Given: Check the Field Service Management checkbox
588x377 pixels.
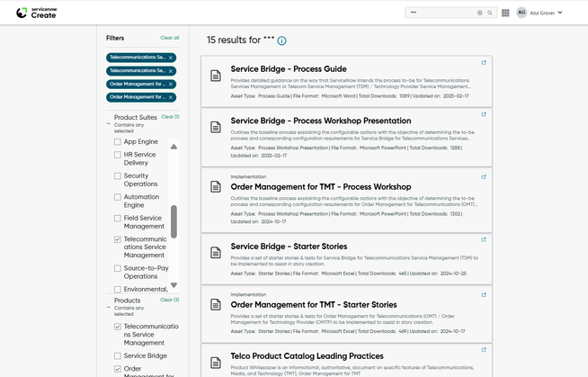Looking at the screenshot, I should (x=118, y=218).
